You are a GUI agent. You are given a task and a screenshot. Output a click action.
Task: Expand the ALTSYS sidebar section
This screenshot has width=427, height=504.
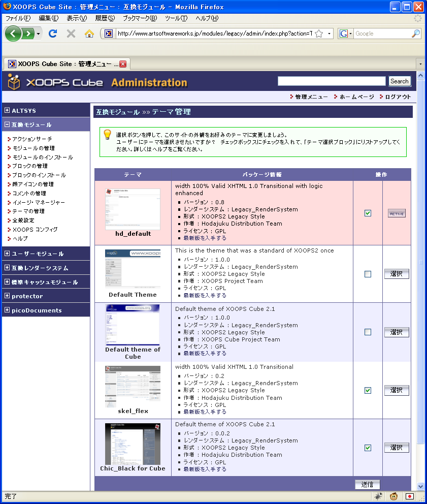coord(8,110)
